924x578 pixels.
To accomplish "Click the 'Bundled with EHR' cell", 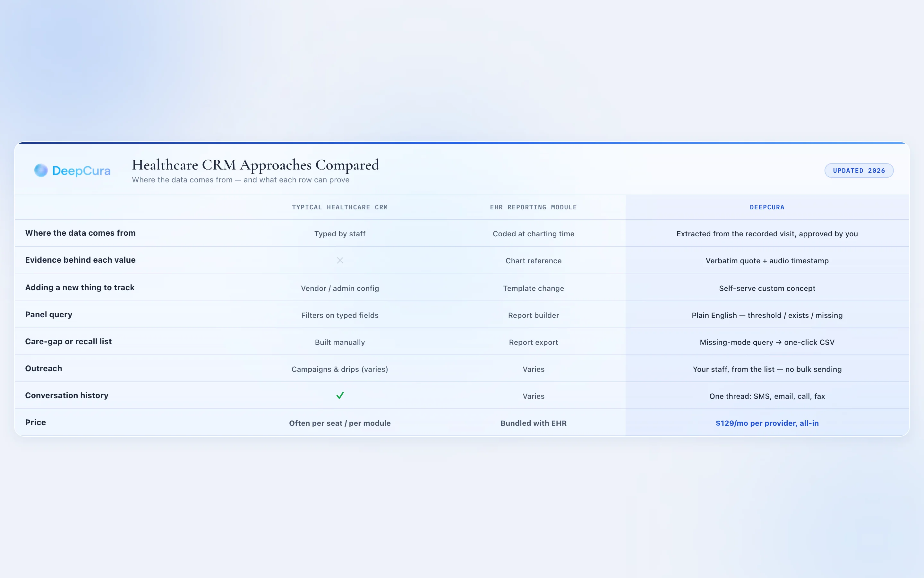I will coord(534,423).
